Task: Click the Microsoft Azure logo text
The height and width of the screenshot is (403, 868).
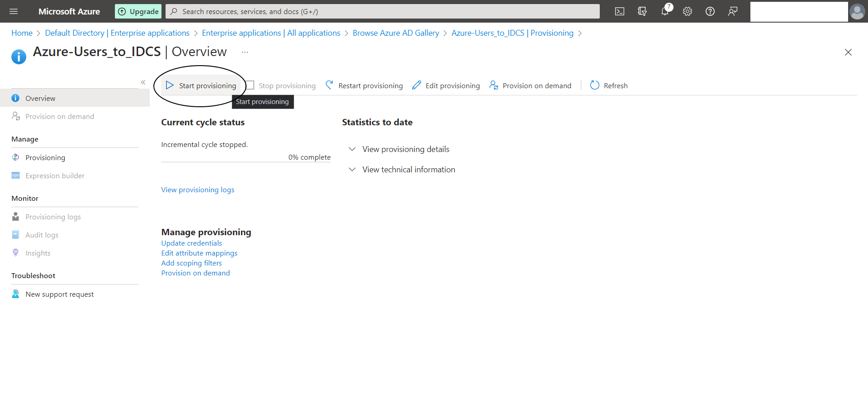Action: coord(69,11)
